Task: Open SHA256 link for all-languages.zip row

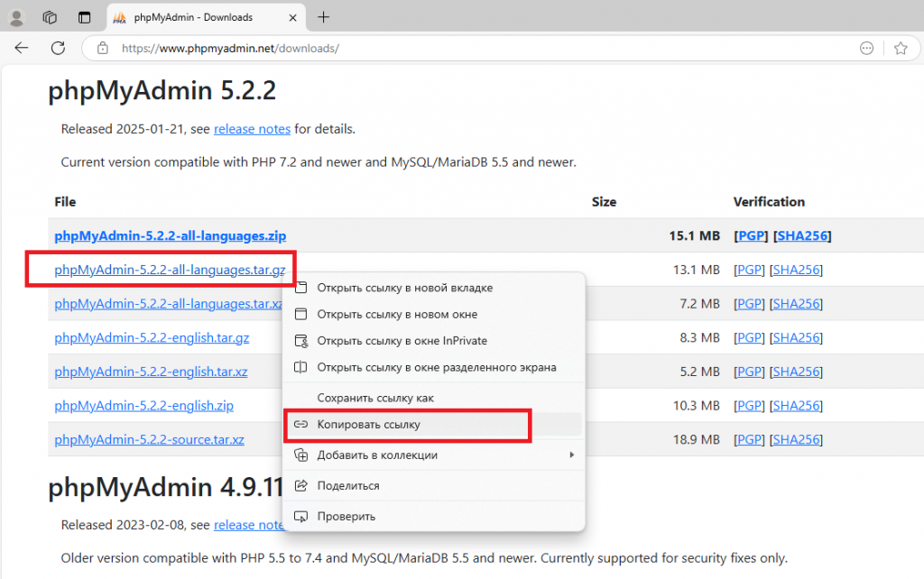Action: [802, 235]
